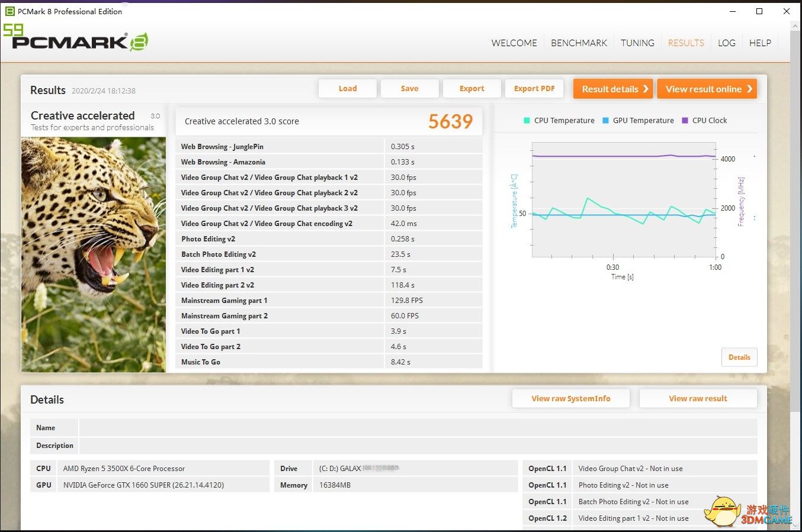Viewport: 802px width, 532px height.
Task: Click the 129.8 FPS result value
Action: (407, 300)
